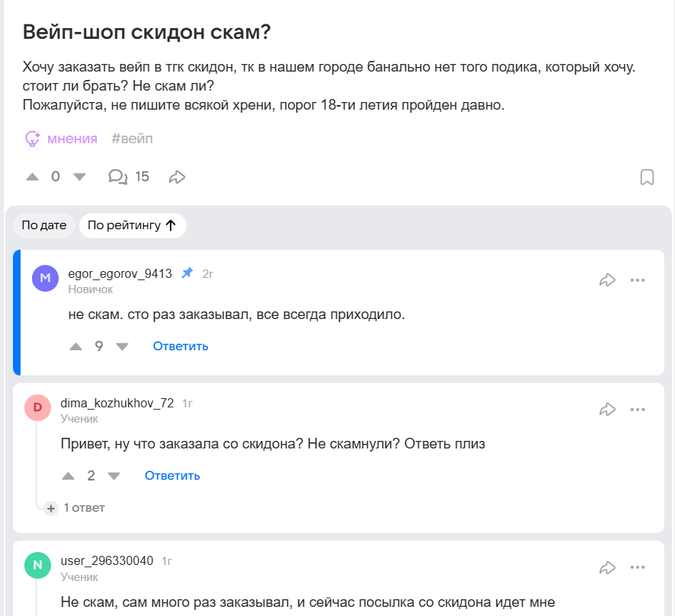
Task: Downvote the main question post
Action: tap(79, 177)
